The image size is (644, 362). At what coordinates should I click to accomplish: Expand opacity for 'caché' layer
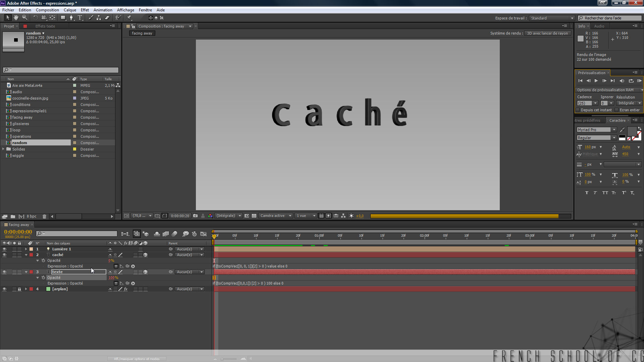point(37,260)
